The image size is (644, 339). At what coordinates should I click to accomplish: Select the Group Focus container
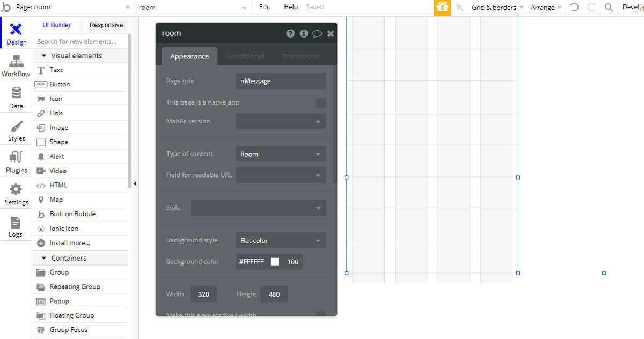click(80, 330)
